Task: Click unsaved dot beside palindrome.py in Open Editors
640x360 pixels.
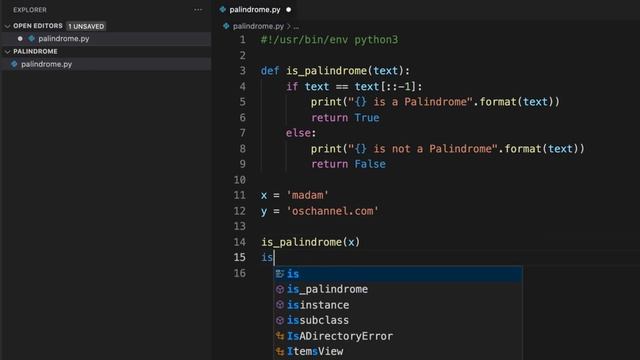Action: pos(20,38)
